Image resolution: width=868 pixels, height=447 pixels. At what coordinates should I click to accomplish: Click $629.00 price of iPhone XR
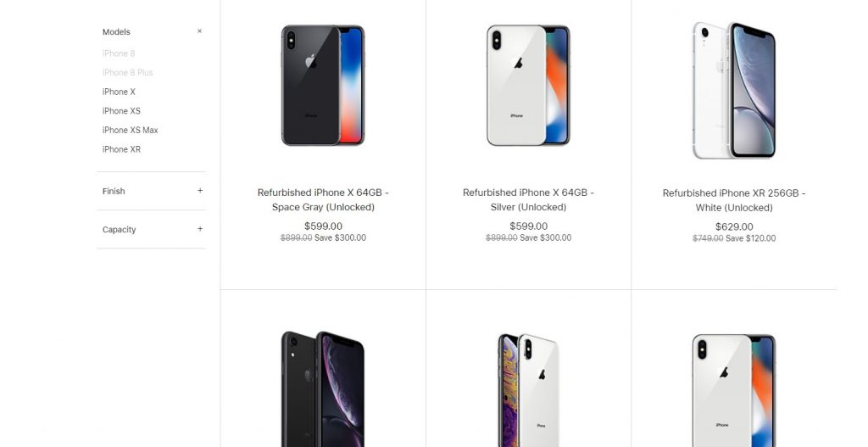pos(734,227)
